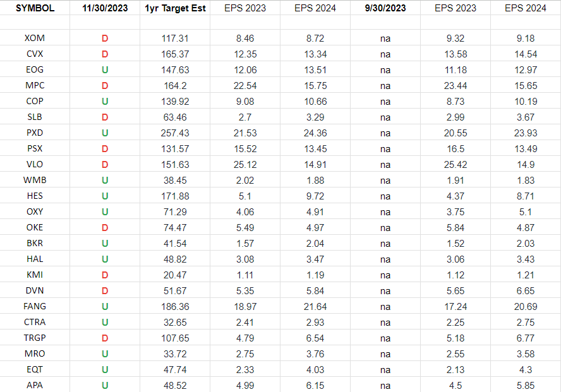Select the XOM symbol cell
The height and width of the screenshot is (392, 561).
(x=35, y=39)
